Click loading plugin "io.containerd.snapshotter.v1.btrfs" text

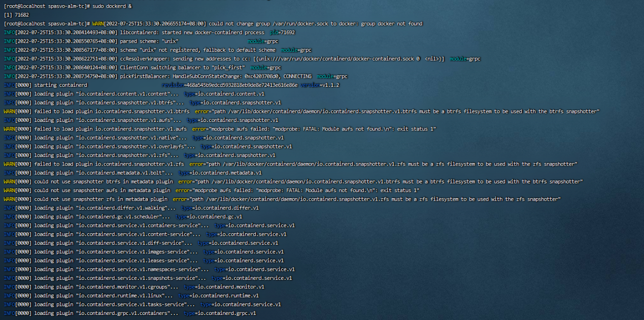click(x=109, y=103)
